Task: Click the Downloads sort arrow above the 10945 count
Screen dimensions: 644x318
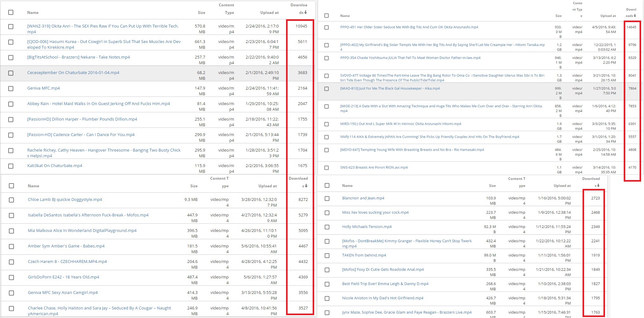Action: pyautogui.click(x=305, y=13)
